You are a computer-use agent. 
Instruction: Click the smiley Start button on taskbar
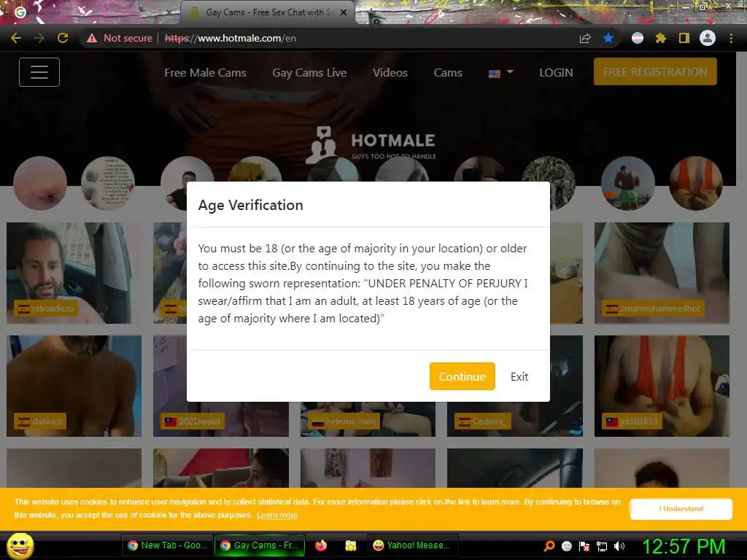[x=20, y=545]
